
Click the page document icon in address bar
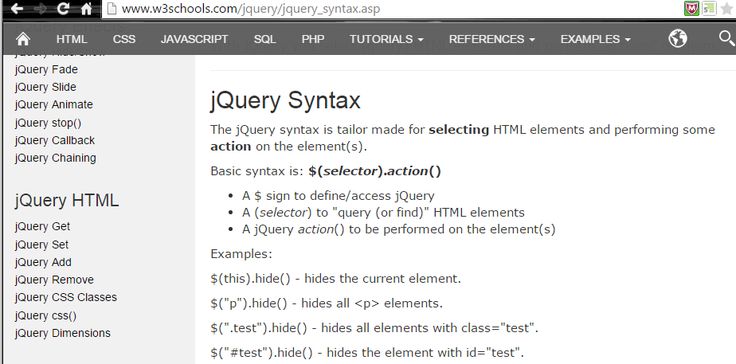click(111, 9)
